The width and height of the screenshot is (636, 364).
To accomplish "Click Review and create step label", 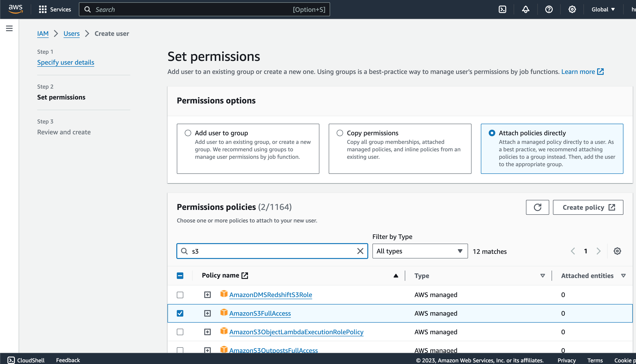I will 64,132.
